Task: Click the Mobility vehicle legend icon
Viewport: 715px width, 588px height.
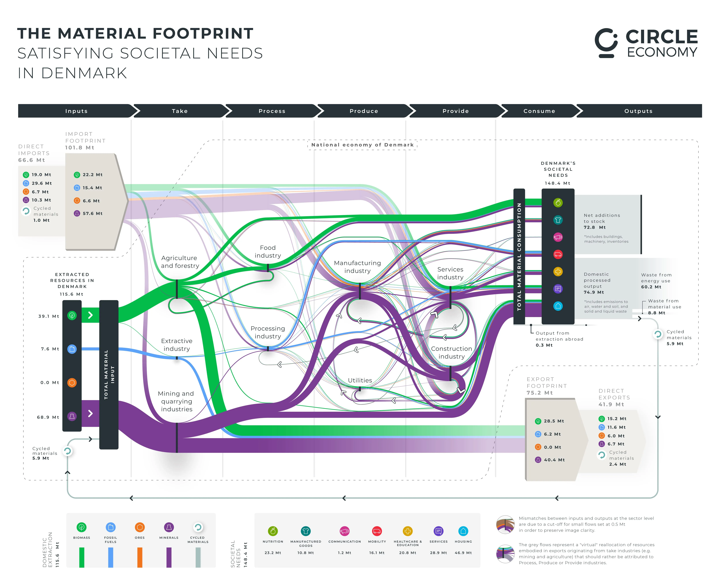Action: click(377, 531)
